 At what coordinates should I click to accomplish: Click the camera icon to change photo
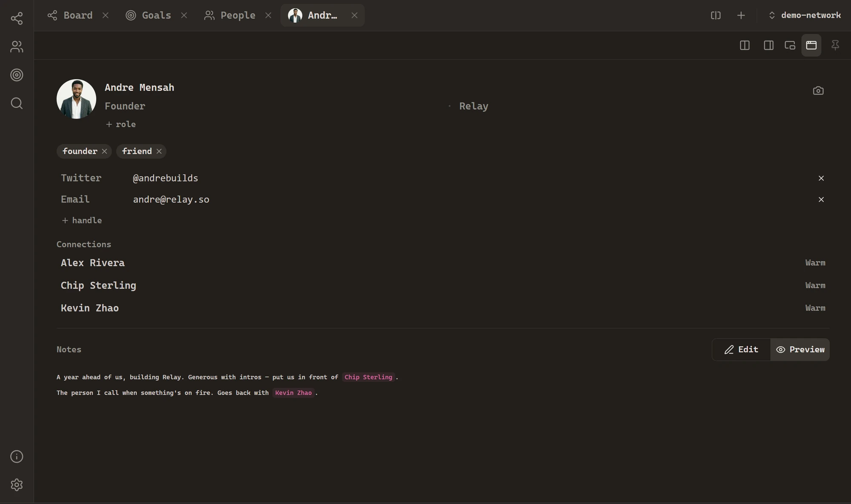coord(818,91)
